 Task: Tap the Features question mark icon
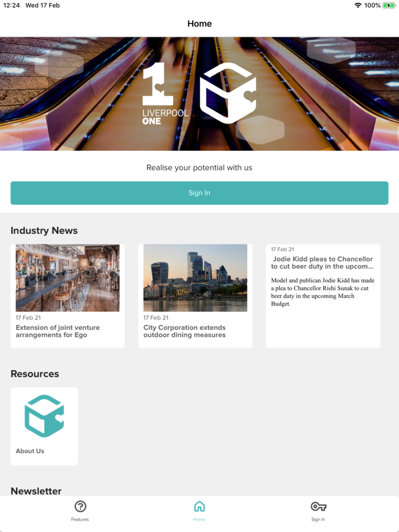click(80, 506)
